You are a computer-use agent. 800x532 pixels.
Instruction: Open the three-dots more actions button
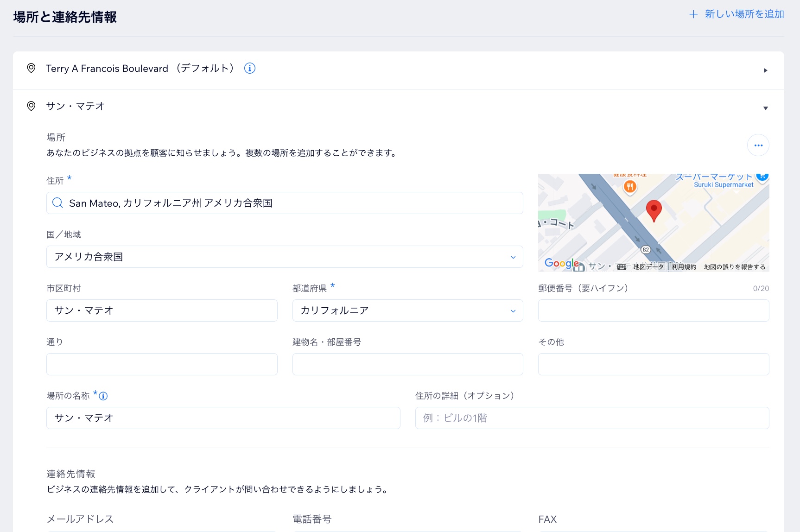(x=758, y=146)
